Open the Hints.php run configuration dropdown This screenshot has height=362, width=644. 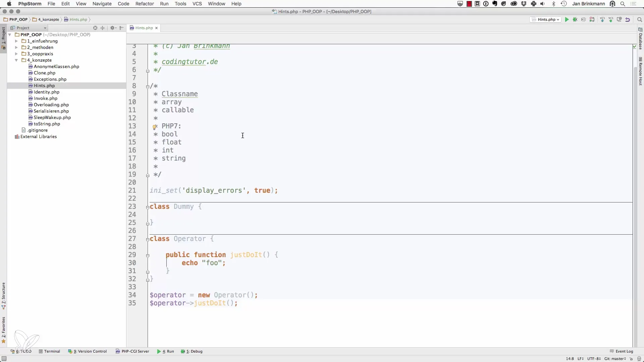click(x=545, y=20)
